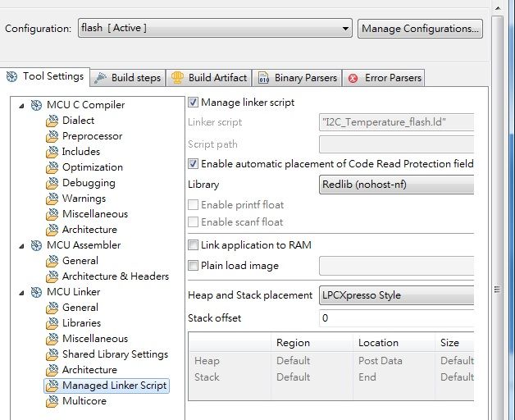515x420 pixels.
Task: Click the MCU Assembler gear icon
Action: pyautogui.click(x=36, y=245)
